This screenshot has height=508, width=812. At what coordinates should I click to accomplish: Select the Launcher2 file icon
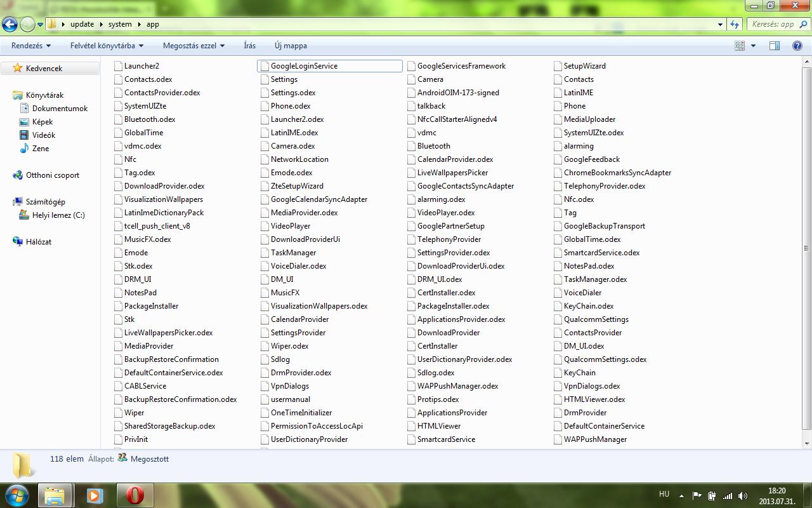click(118, 65)
